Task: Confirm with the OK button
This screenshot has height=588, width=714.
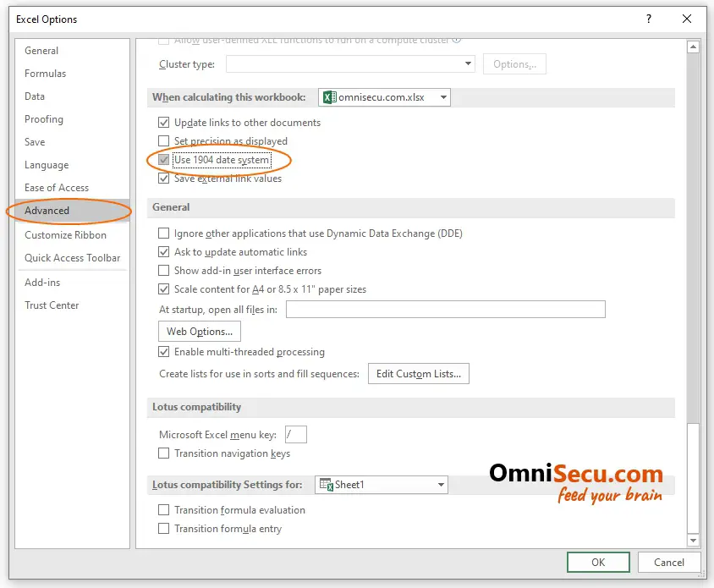Action: [x=598, y=562]
